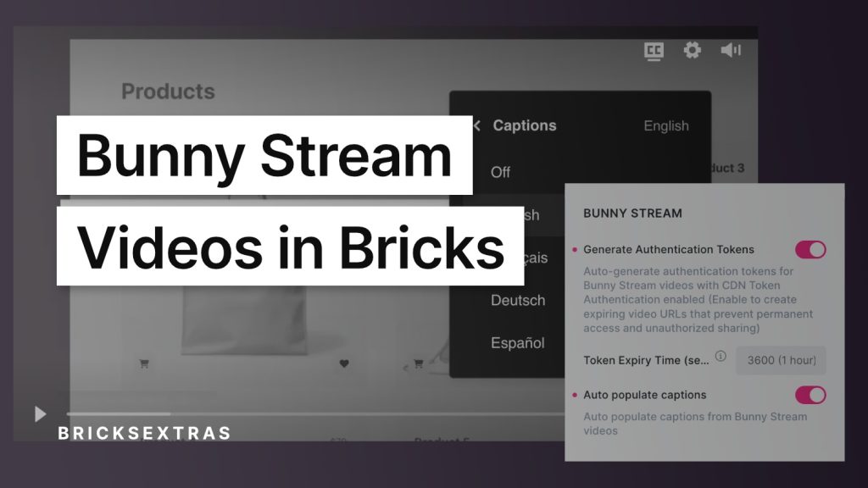
Task: Select Off to turn captions off
Action: [501, 172]
